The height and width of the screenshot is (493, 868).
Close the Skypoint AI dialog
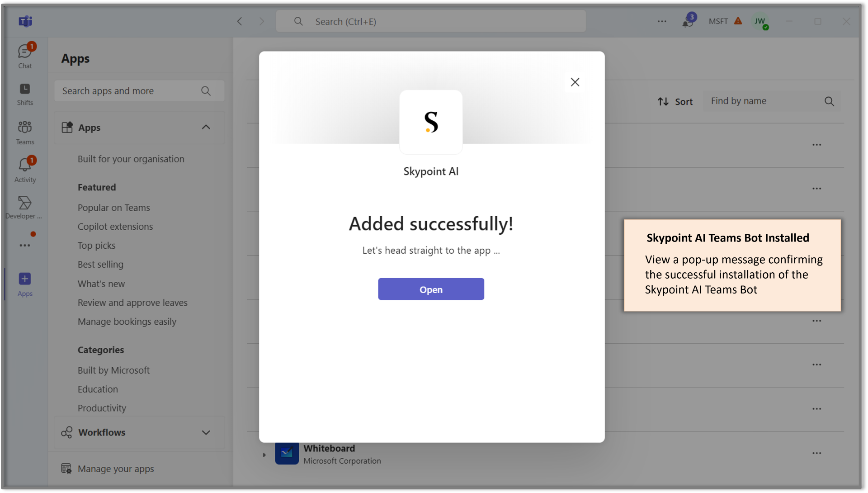click(574, 82)
